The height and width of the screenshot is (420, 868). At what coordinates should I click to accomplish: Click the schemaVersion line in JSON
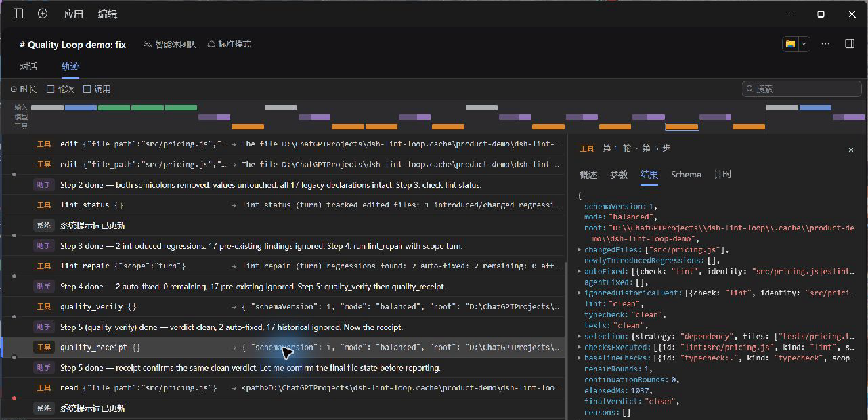620,207
